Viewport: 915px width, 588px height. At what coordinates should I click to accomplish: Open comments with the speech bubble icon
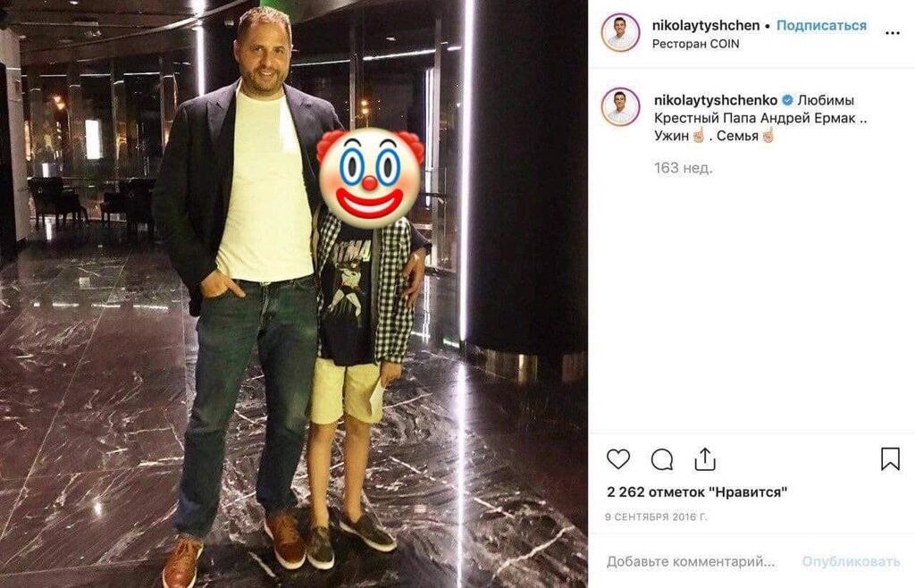pyautogui.click(x=662, y=459)
